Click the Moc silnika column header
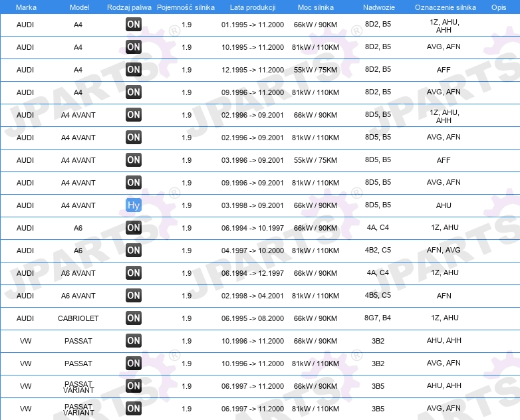The image size is (520, 420). [316, 7]
